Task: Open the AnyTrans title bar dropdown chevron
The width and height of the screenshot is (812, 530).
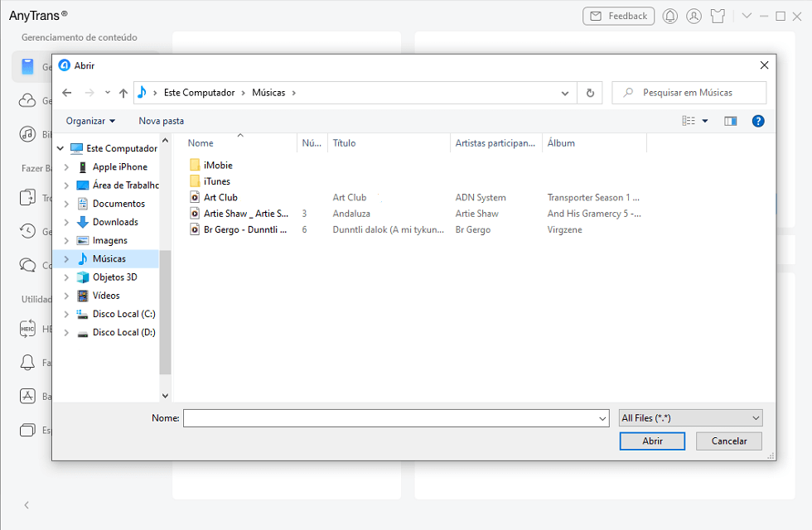Action: (747, 16)
